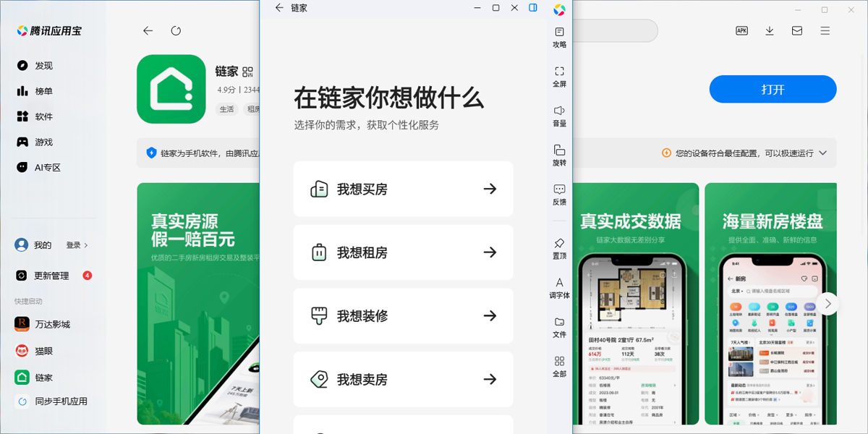Select the 生活 category tag
Image resolution: width=868 pixels, height=434 pixels.
[227, 109]
